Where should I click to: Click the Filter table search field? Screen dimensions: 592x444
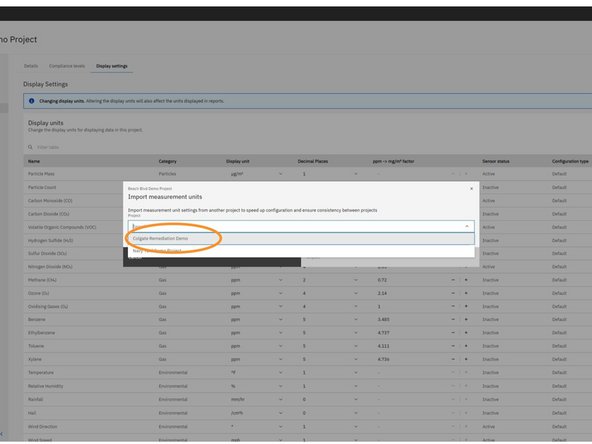(x=48, y=147)
